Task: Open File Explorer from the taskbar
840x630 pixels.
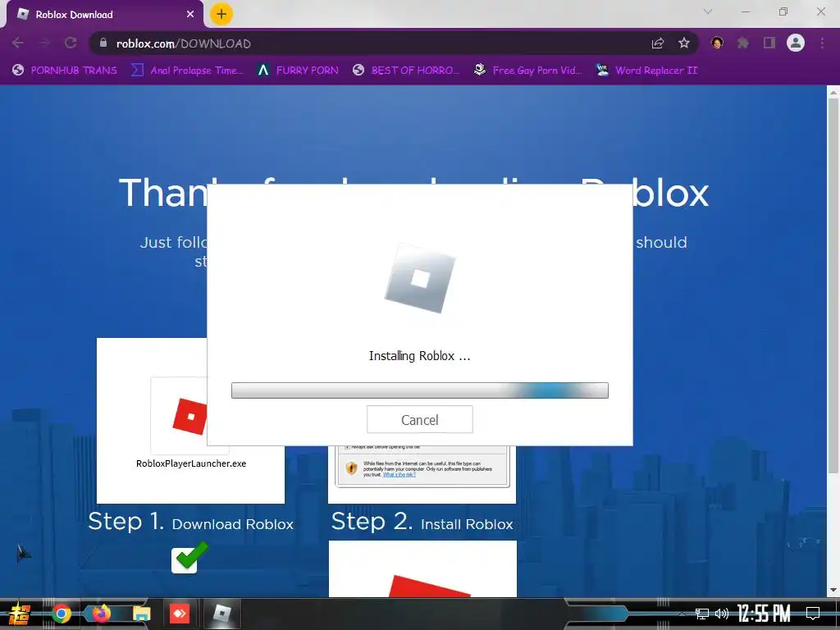Action: (141, 614)
